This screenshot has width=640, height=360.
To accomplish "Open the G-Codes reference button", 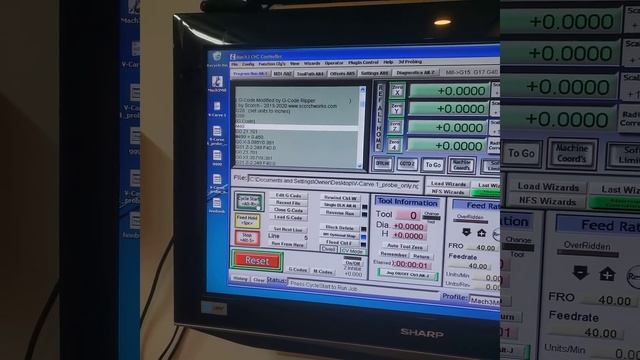I will tap(298, 270).
